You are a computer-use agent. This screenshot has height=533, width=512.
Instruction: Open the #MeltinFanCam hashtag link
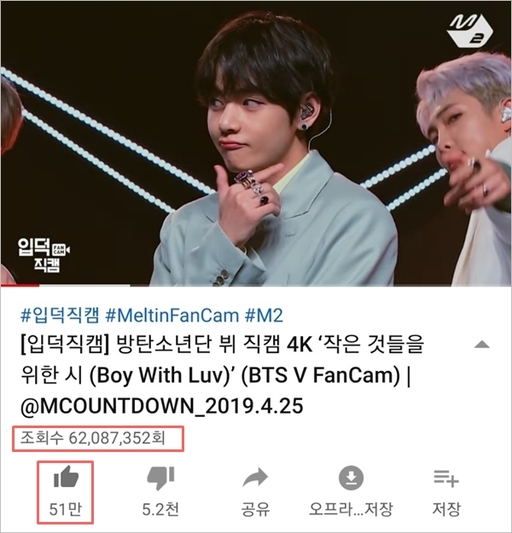coord(172,315)
